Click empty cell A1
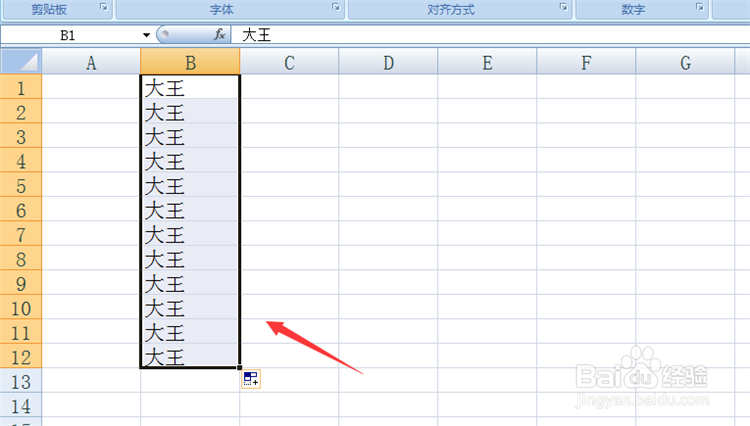This screenshot has width=750, height=426. [x=91, y=87]
